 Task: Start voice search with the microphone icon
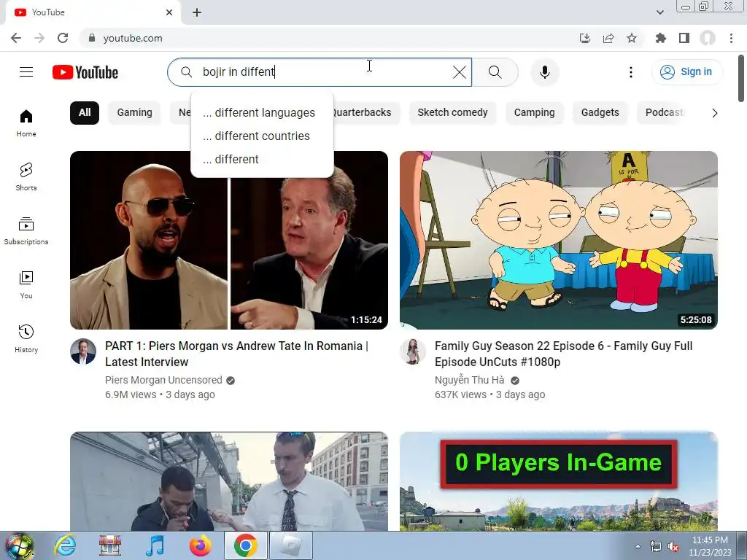click(x=544, y=72)
